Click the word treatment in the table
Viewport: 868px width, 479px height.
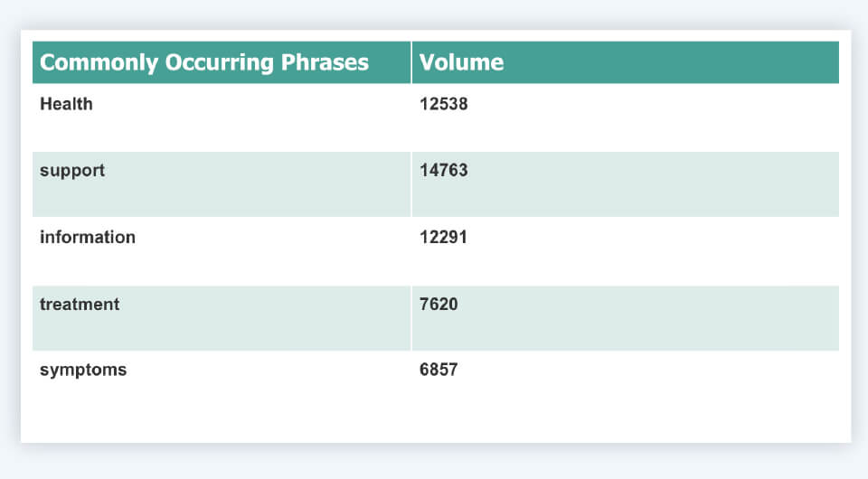click(x=80, y=305)
